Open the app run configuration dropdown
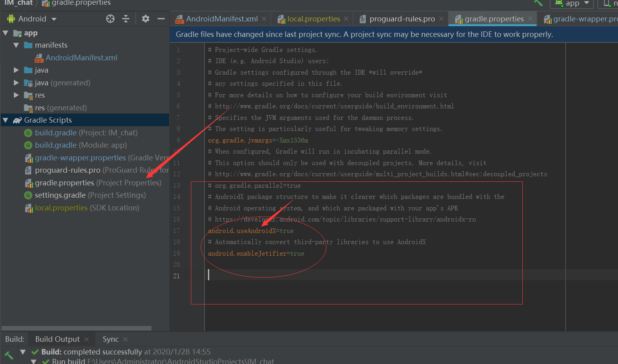Image resolution: width=618 pixels, height=364 pixels. 572,3
